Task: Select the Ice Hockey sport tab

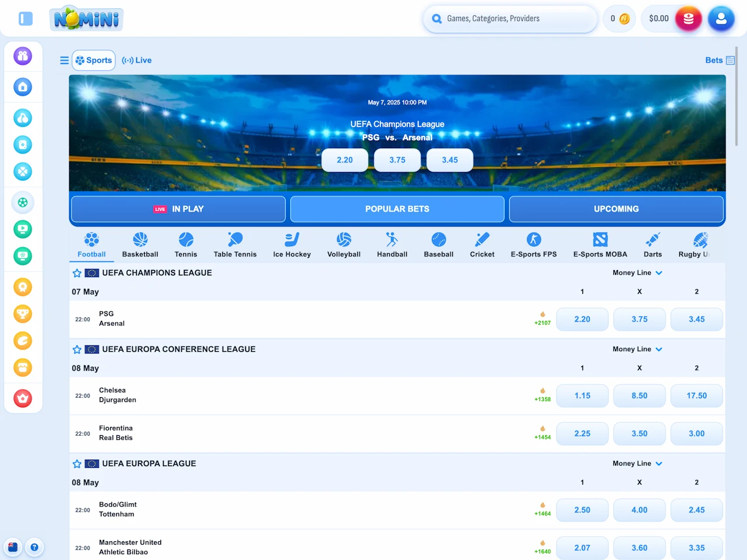Action: pos(292,245)
